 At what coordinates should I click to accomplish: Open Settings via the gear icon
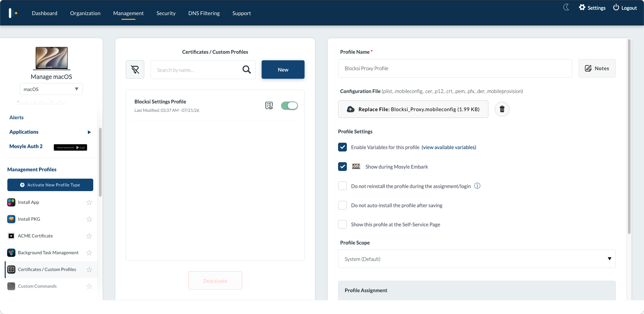[x=582, y=7]
